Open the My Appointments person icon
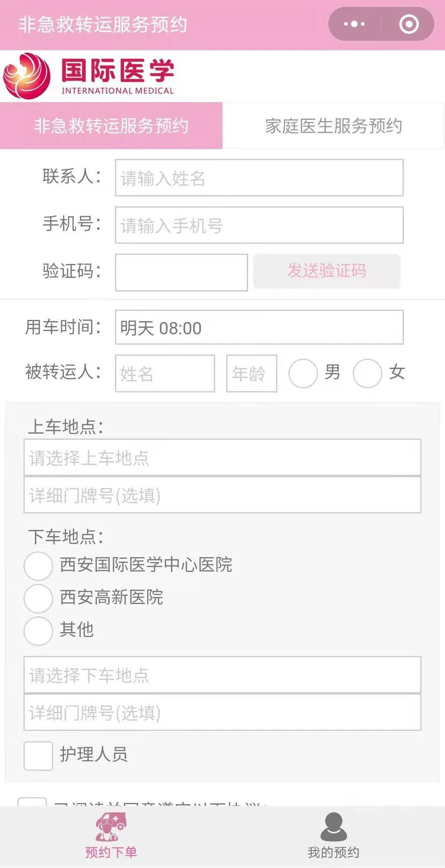The image size is (445, 868). (x=333, y=827)
